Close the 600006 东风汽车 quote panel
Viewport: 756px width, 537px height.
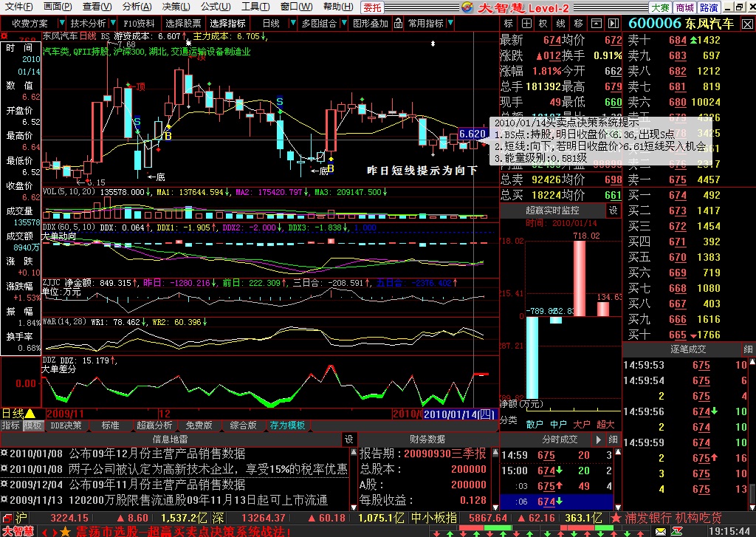(x=747, y=24)
